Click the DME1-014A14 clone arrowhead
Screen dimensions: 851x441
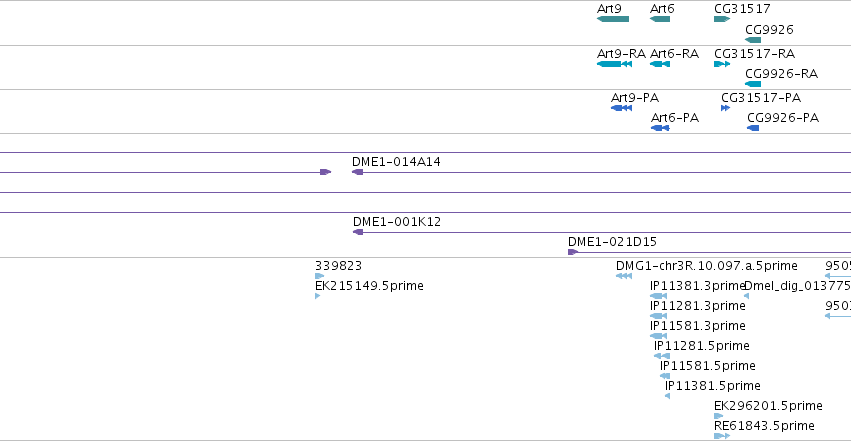(358, 172)
